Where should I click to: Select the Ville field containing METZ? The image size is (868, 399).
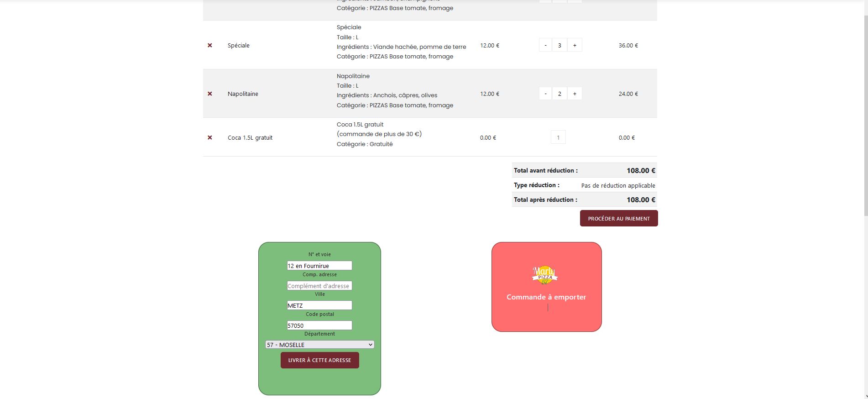(x=319, y=305)
